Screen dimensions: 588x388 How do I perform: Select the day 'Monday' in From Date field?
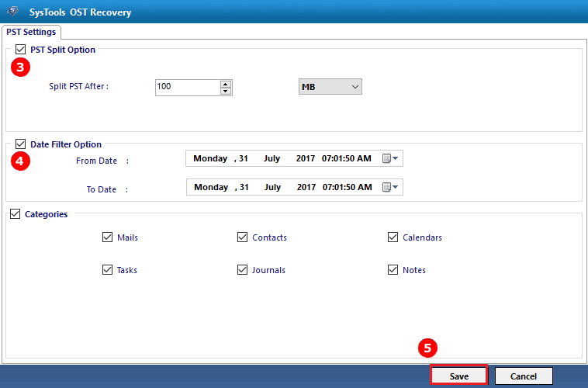210,158
